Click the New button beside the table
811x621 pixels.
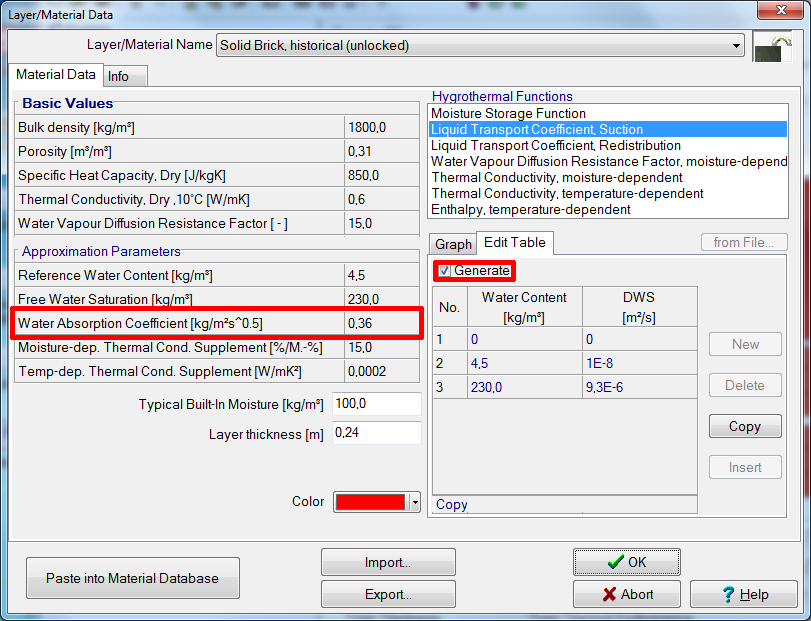pyautogui.click(x=745, y=343)
